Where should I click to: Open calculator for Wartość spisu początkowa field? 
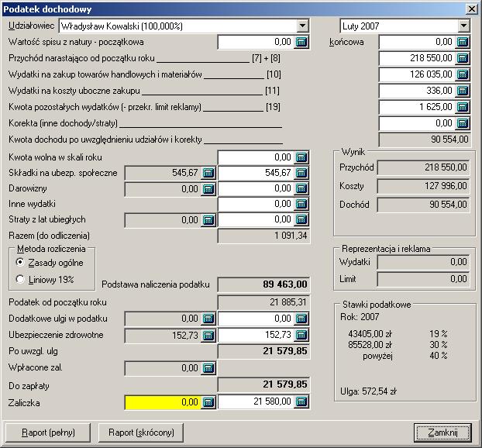(x=301, y=42)
